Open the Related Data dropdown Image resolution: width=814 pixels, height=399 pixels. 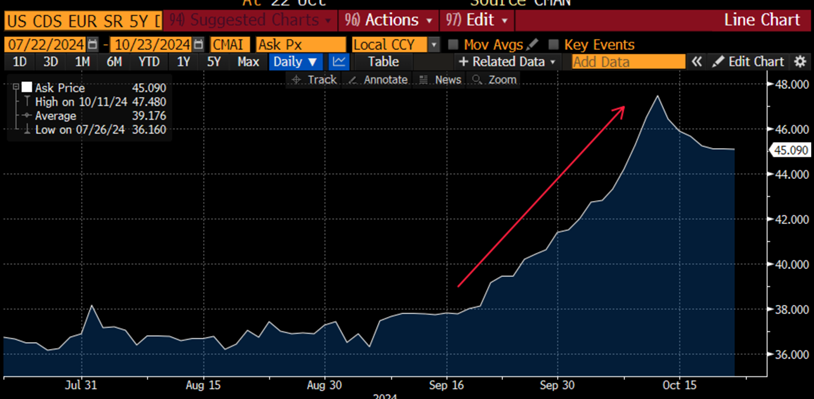tap(508, 62)
